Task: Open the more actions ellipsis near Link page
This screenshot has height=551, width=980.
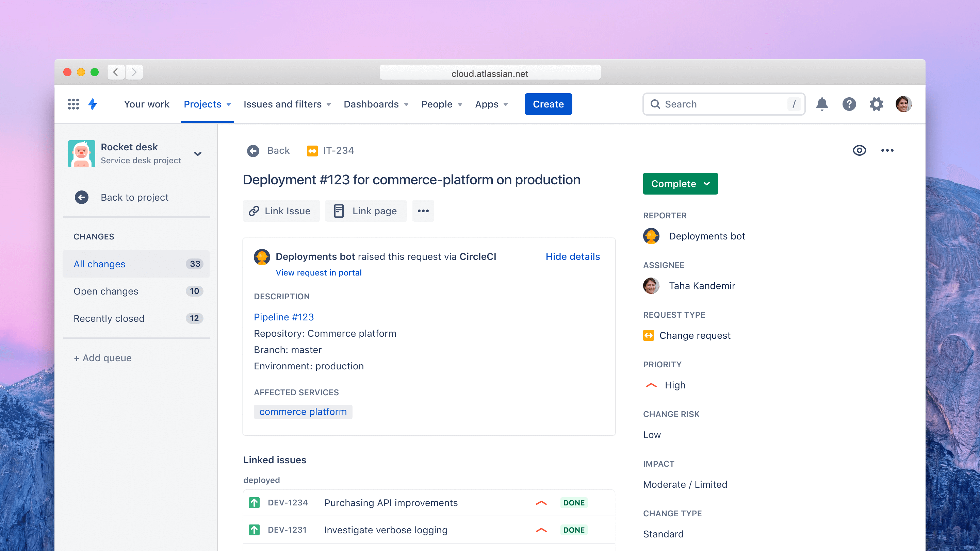Action: point(423,211)
